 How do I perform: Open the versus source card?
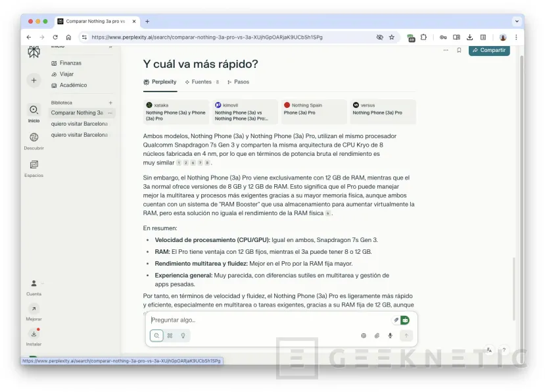click(x=383, y=112)
